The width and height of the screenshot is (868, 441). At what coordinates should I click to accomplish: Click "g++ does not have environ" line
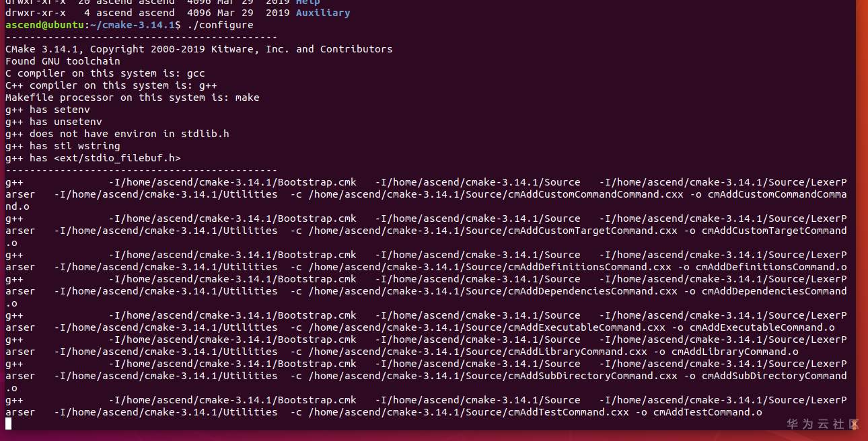(x=117, y=134)
